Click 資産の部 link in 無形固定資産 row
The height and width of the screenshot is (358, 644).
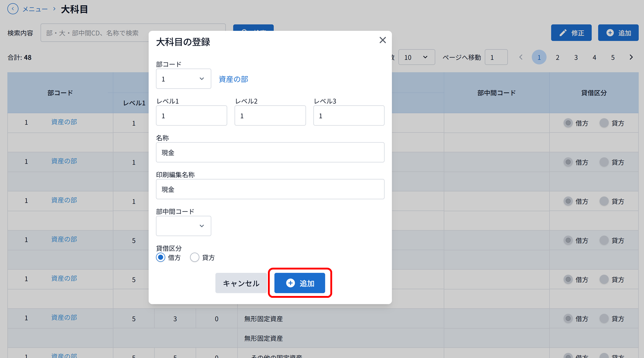[x=64, y=317]
